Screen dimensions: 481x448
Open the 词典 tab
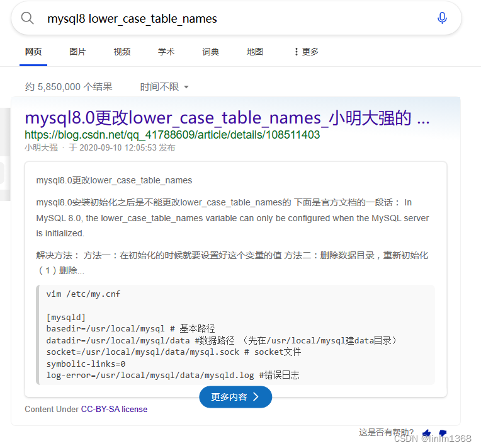(210, 52)
